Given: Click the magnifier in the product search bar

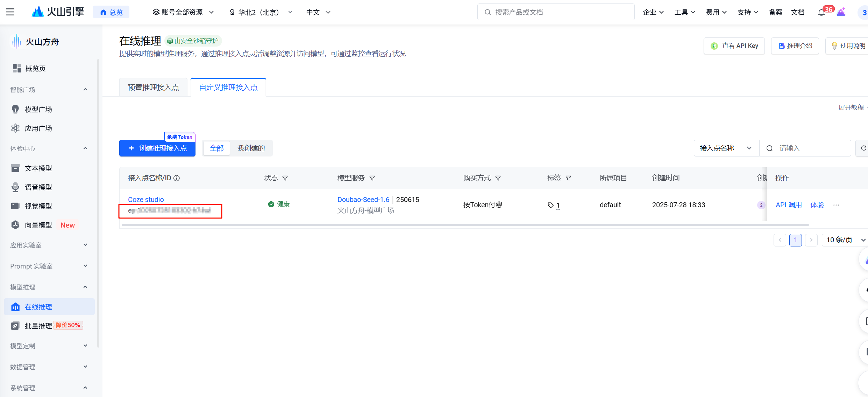Looking at the screenshot, I should point(488,12).
